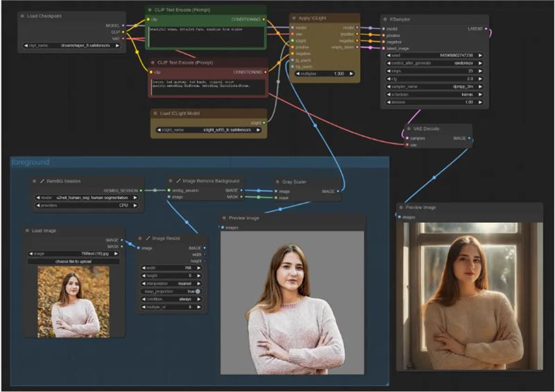Click the samples input port on VAE Decode
Viewport: 555px width, 392px height.
click(407, 138)
